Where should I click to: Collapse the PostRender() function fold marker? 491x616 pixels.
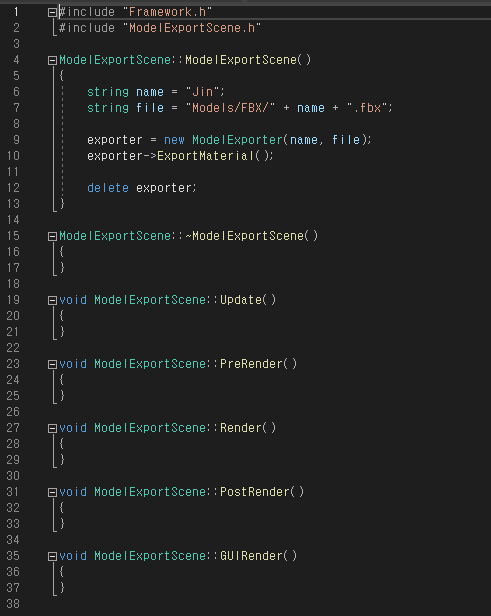52,493
